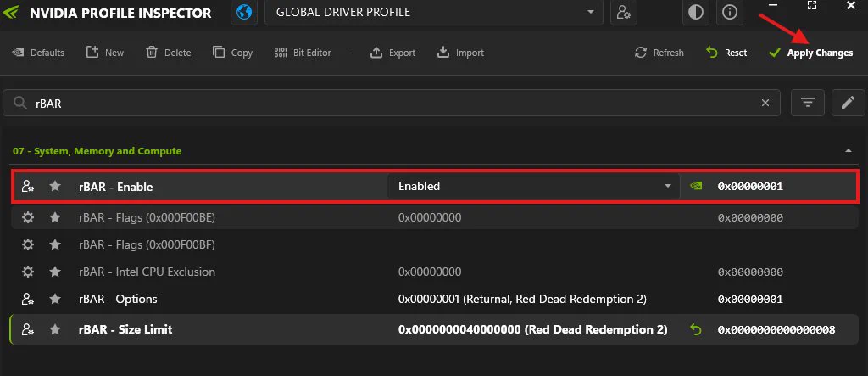The width and height of the screenshot is (868, 376).
Task: Clear the search with the X icon
Action: click(x=765, y=104)
